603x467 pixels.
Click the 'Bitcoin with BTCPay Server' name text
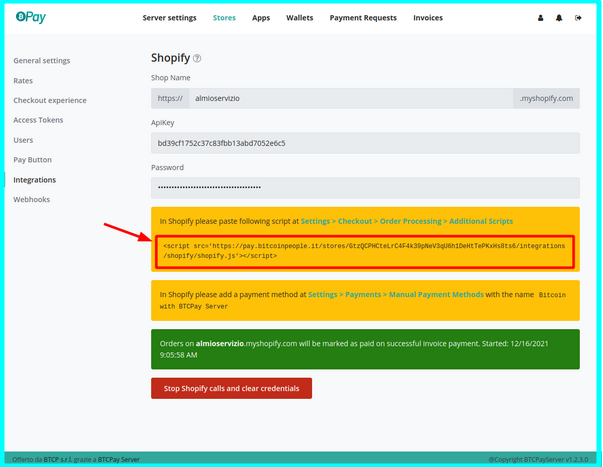[363, 300]
